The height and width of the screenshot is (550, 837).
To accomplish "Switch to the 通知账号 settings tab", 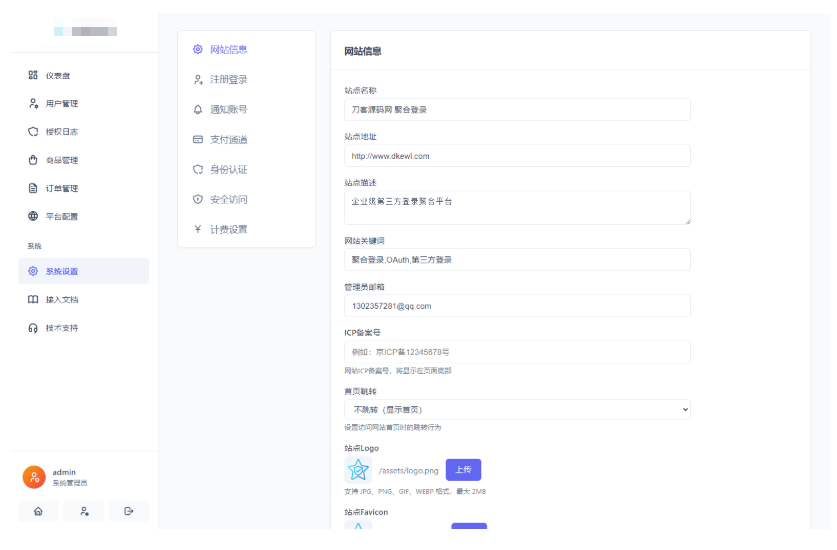I will (246, 109).
